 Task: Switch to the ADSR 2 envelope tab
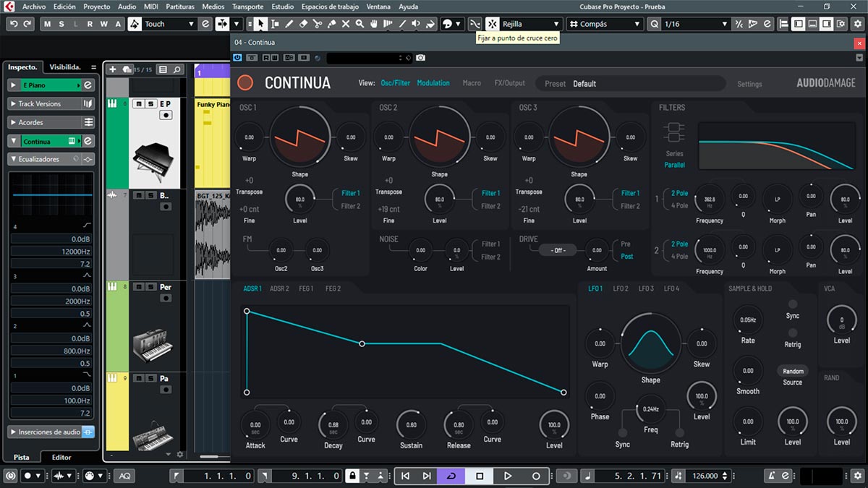click(279, 288)
